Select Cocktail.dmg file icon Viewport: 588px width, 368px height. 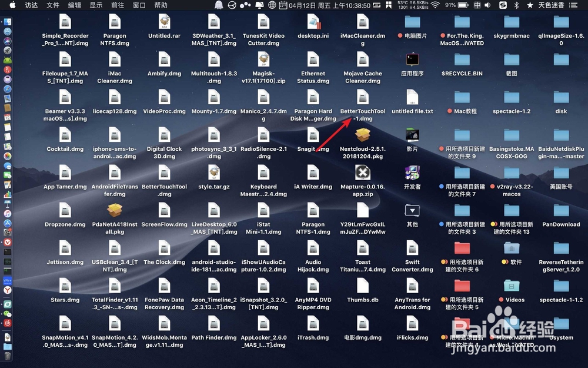(x=65, y=135)
